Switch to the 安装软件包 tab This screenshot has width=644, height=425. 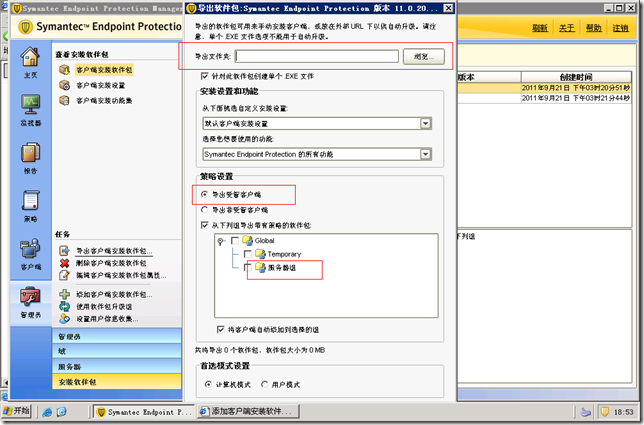(x=117, y=381)
